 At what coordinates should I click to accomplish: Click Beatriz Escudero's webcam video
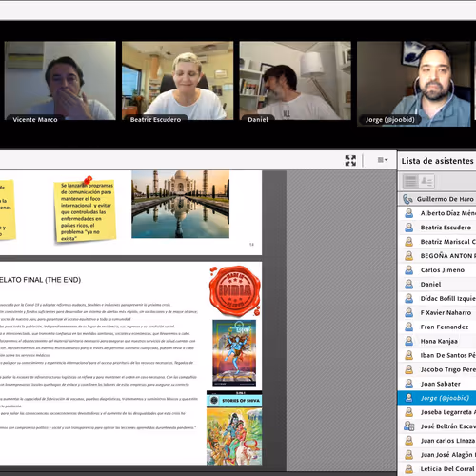click(178, 81)
